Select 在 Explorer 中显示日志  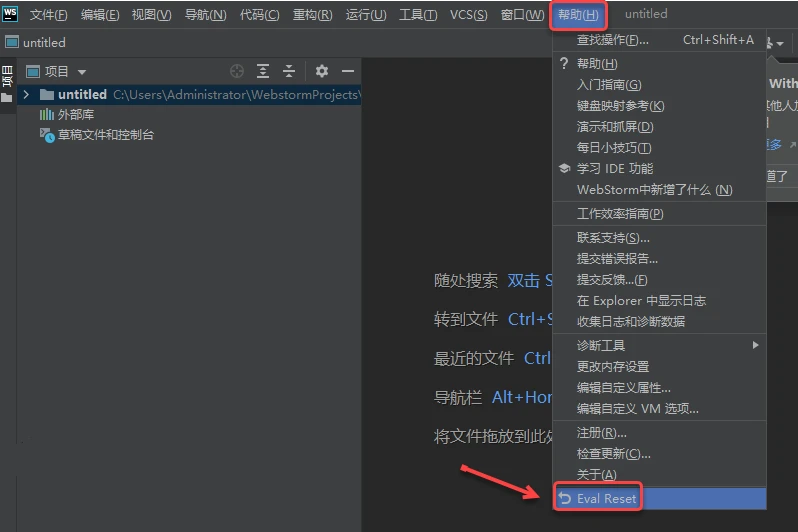point(660,300)
